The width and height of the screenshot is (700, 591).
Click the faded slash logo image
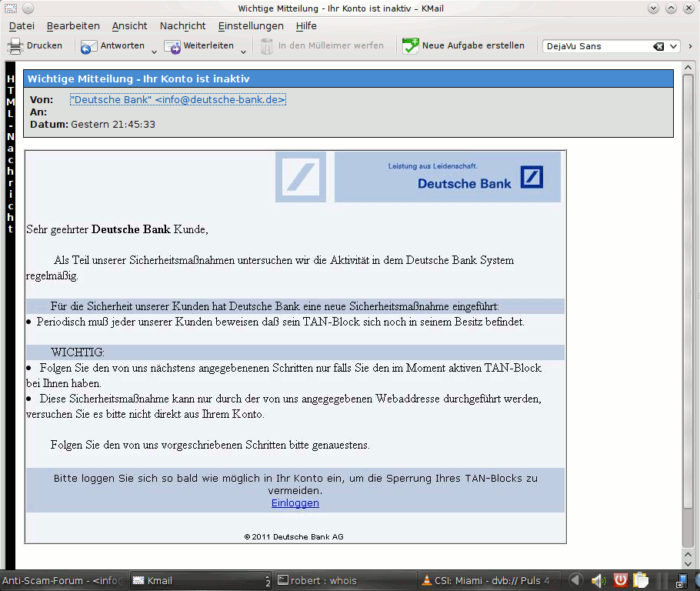(301, 177)
